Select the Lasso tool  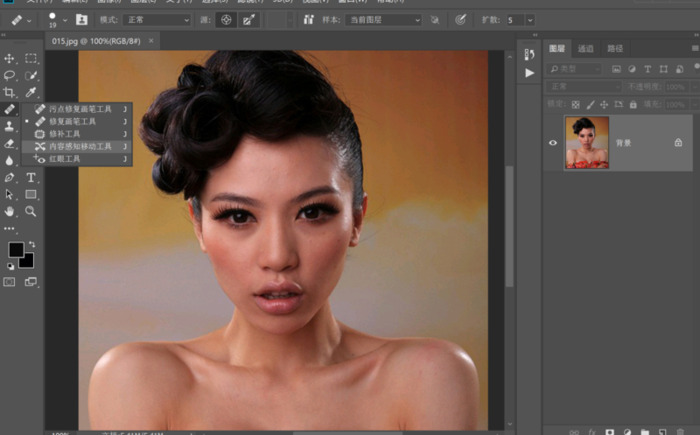(9, 75)
